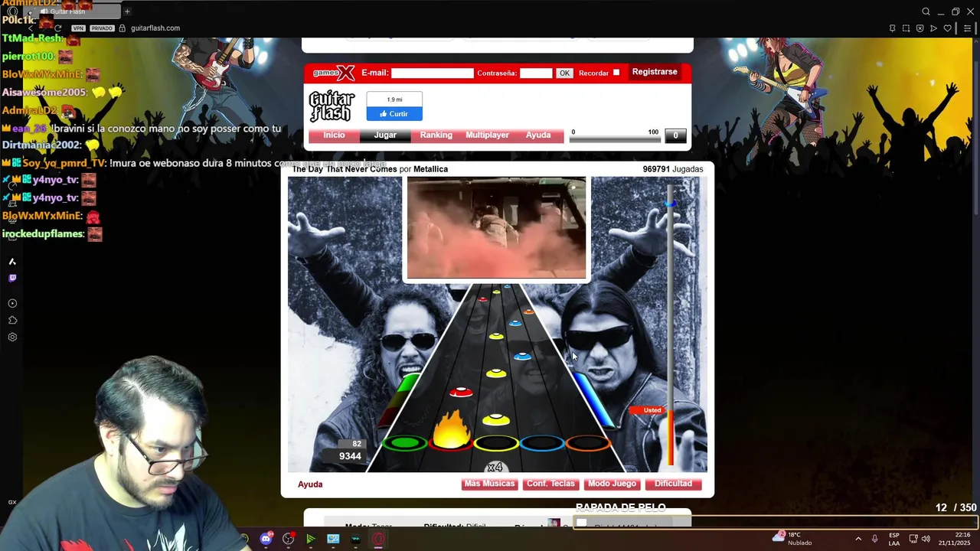This screenshot has width=980, height=551.
Task: Click the E-mail input field
Action: click(433, 73)
